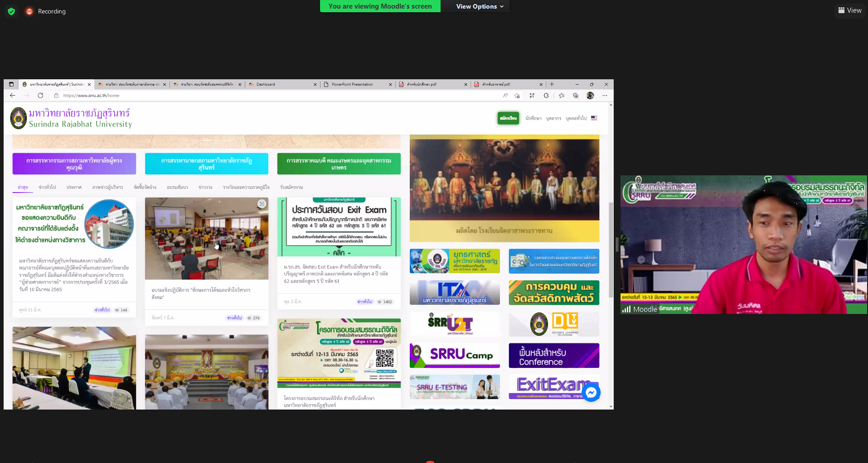
Task: Expand the View Options dropdown
Action: tap(480, 6)
